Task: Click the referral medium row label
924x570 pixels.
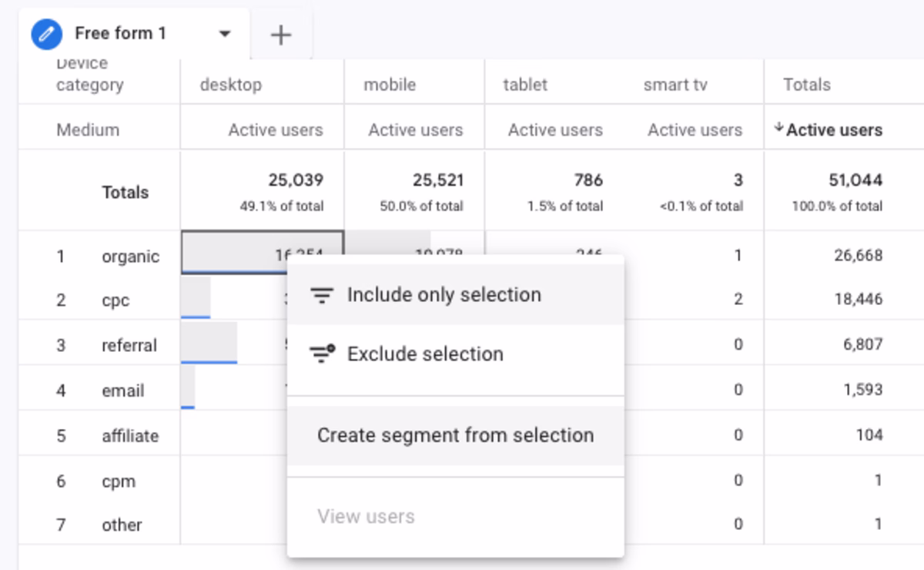Action: pos(129,345)
